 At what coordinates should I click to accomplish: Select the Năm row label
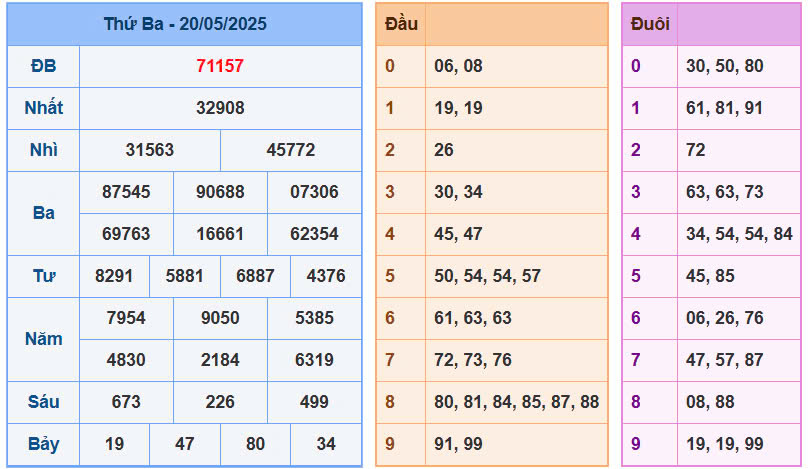click(43, 338)
